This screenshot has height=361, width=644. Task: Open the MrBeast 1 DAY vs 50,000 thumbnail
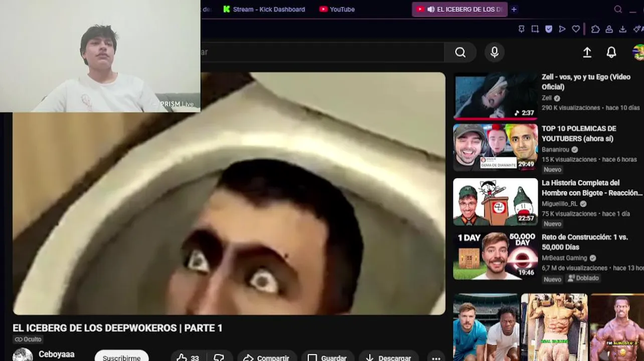coord(496,256)
